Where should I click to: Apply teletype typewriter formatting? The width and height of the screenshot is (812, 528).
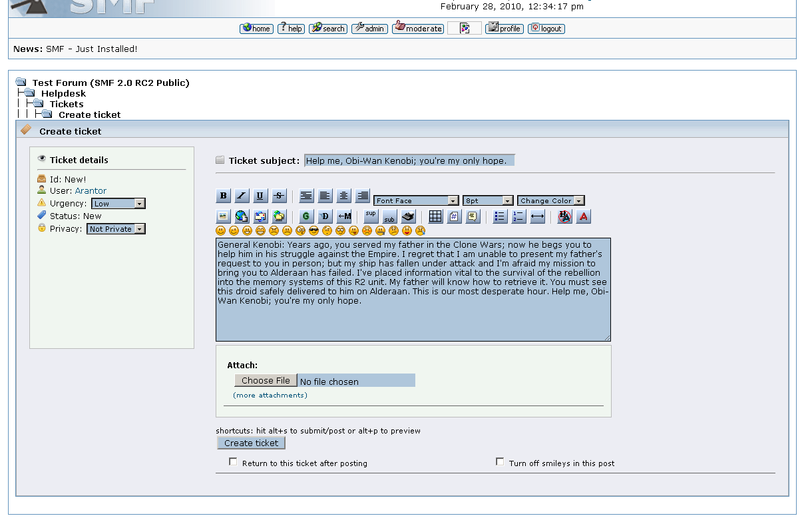coord(409,216)
